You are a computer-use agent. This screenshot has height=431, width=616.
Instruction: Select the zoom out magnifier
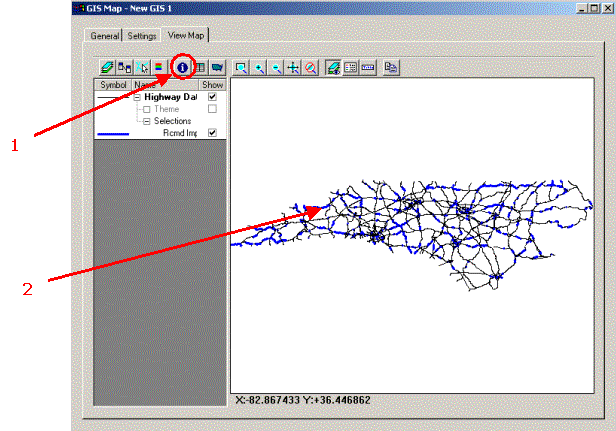point(276,68)
